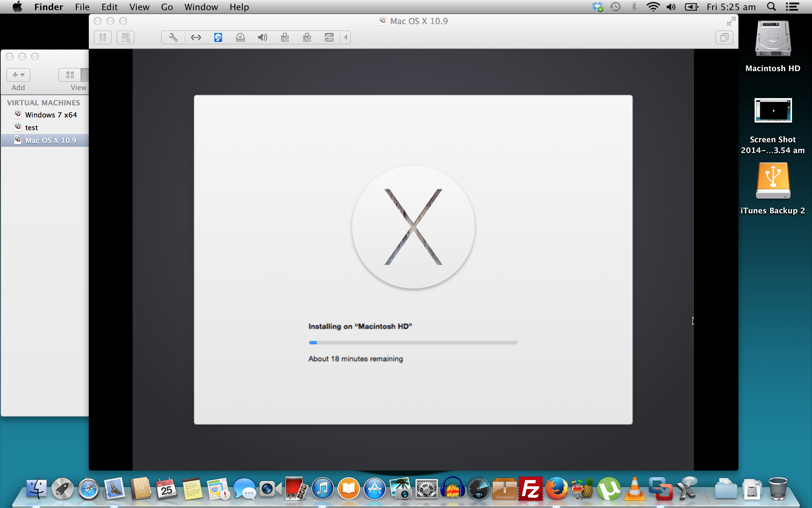
Task: Open the Go menu
Action: click(x=167, y=7)
